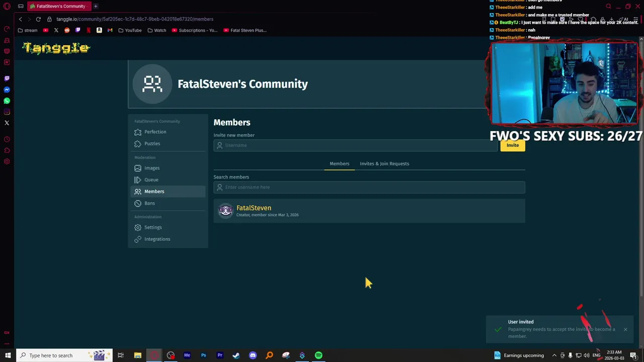This screenshot has width=644, height=362.
Task: Open the Subscriptions YouTube bookmark
Action: tap(195, 30)
